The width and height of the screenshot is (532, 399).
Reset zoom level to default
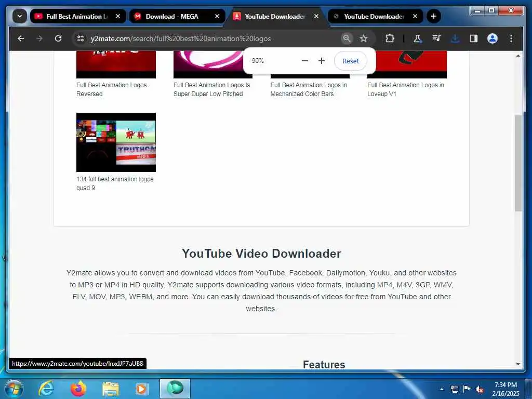tap(351, 61)
